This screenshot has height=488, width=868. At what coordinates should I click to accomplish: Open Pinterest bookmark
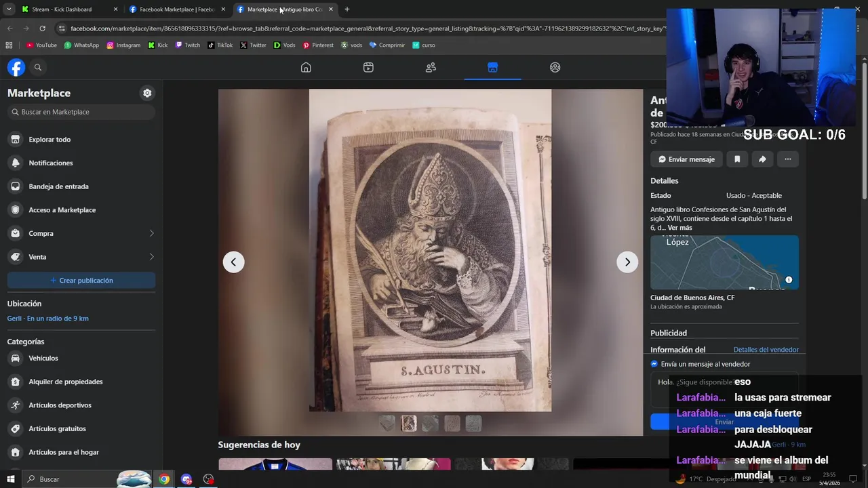[x=318, y=45]
